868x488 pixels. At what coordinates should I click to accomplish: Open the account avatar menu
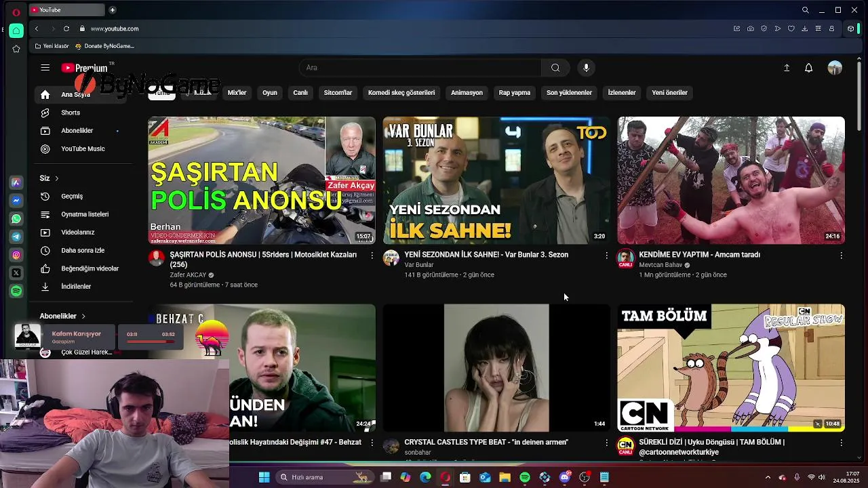click(x=835, y=68)
